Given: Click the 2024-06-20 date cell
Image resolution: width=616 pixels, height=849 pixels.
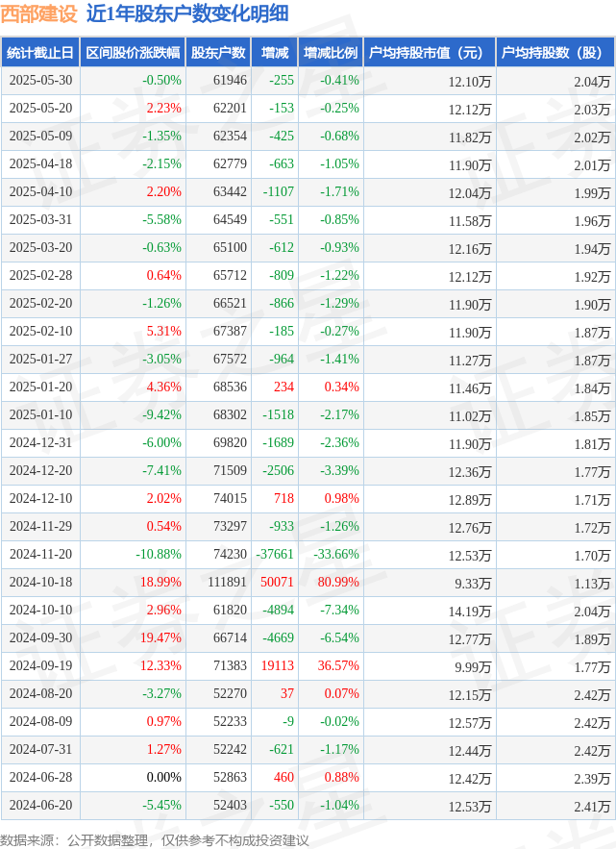Looking at the screenshot, I should [40, 806].
